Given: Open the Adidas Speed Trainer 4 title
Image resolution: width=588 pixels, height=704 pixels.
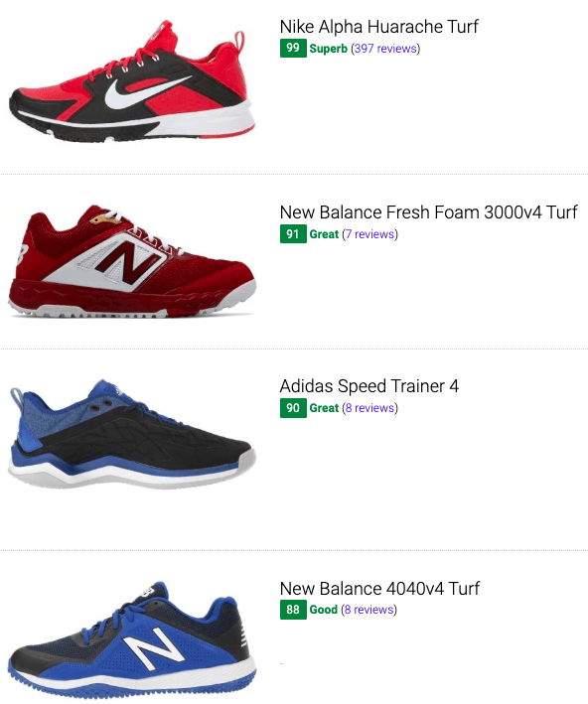Looking at the screenshot, I should (369, 386).
